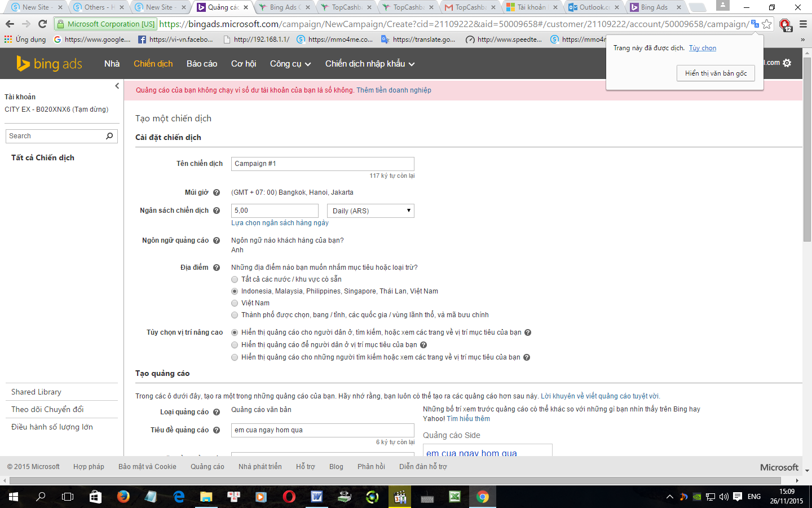Screen dimensions: 812x508
Task: Show help for Tiêu đề quảng cáo
Action: (x=217, y=430)
